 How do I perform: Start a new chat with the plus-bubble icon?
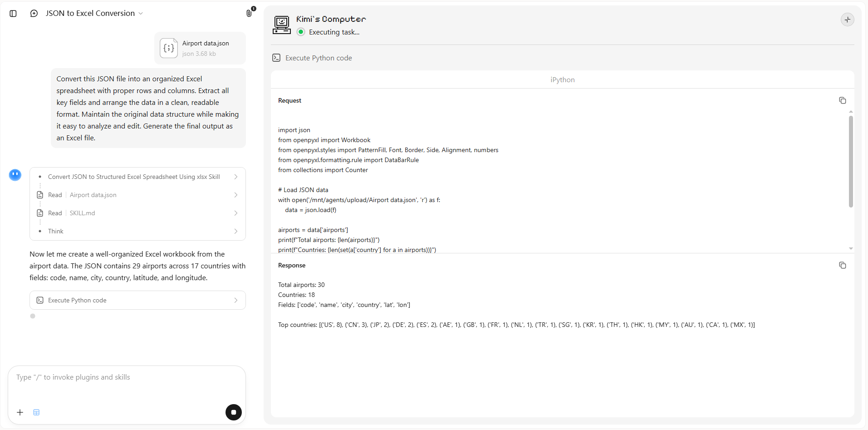(x=34, y=14)
